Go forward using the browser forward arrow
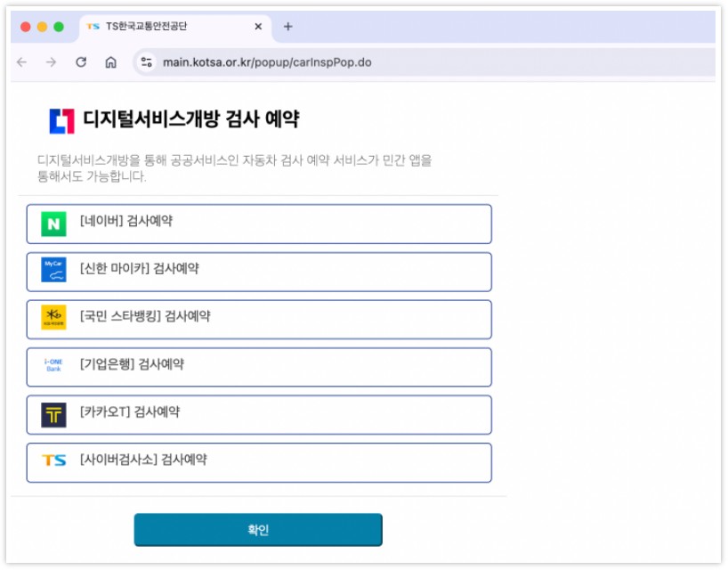 51,62
